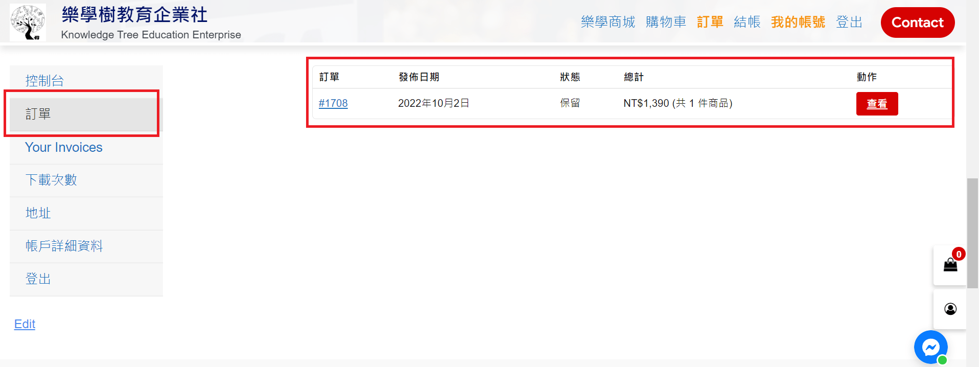Image resolution: width=980 pixels, height=367 pixels.
Task: Open 我的帳號 in top navigation
Action: point(798,22)
